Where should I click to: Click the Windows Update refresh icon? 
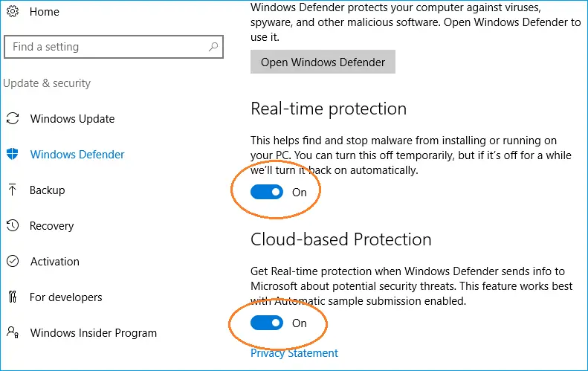coord(13,118)
